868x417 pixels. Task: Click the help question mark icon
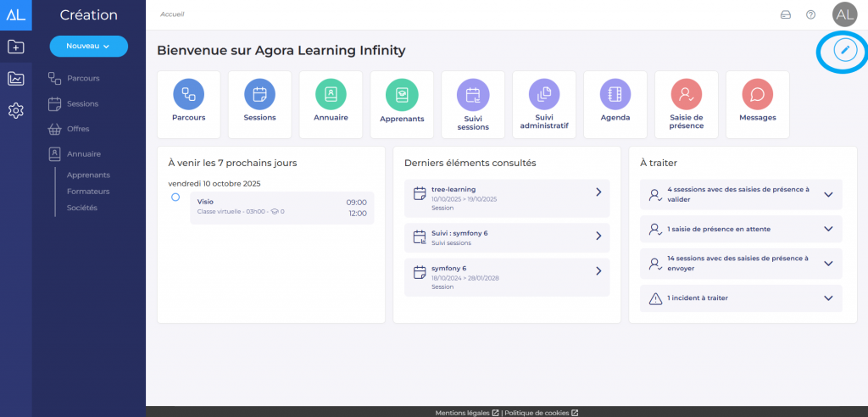pos(810,14)
